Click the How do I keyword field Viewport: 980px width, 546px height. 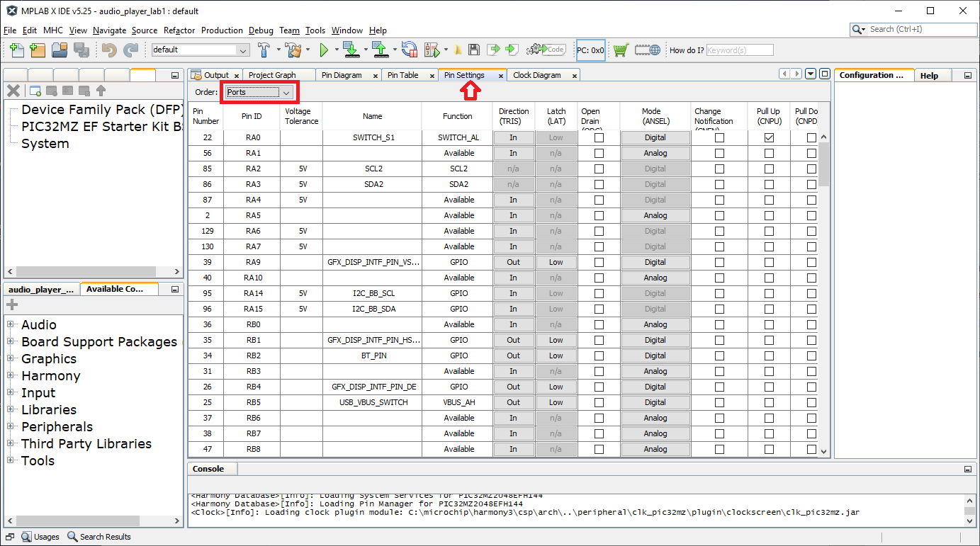(739, 50)
